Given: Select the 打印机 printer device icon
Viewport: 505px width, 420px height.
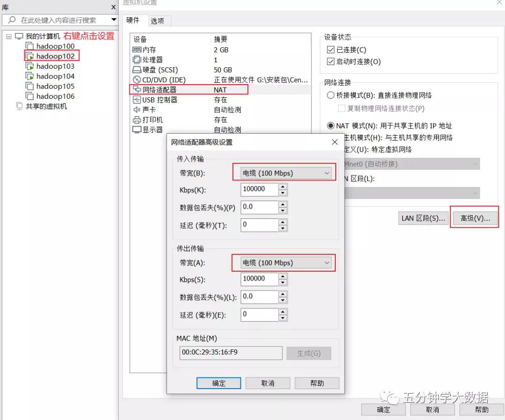Looking at the screenshot, I should 136,119.
